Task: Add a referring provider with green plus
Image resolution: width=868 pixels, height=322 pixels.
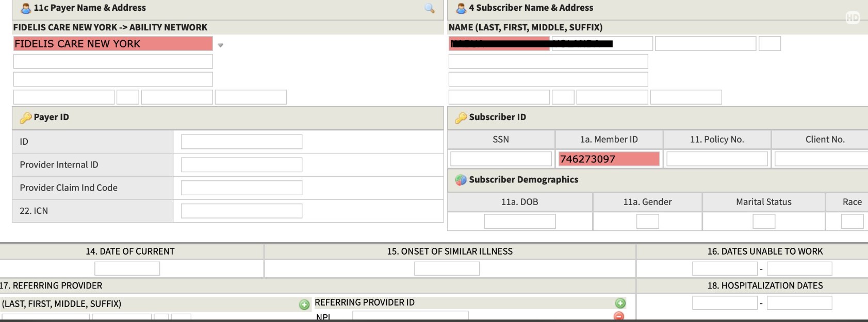Action: pyautogui.click(x=304, y=304)
